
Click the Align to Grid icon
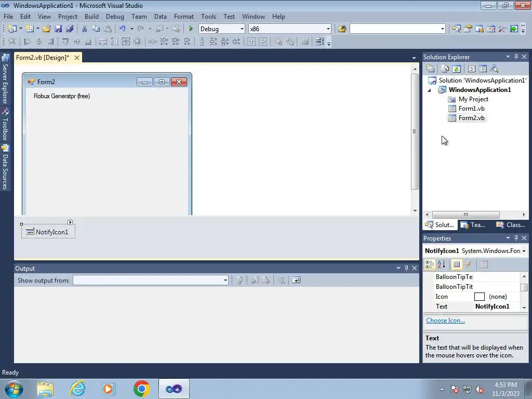(12, 42)
